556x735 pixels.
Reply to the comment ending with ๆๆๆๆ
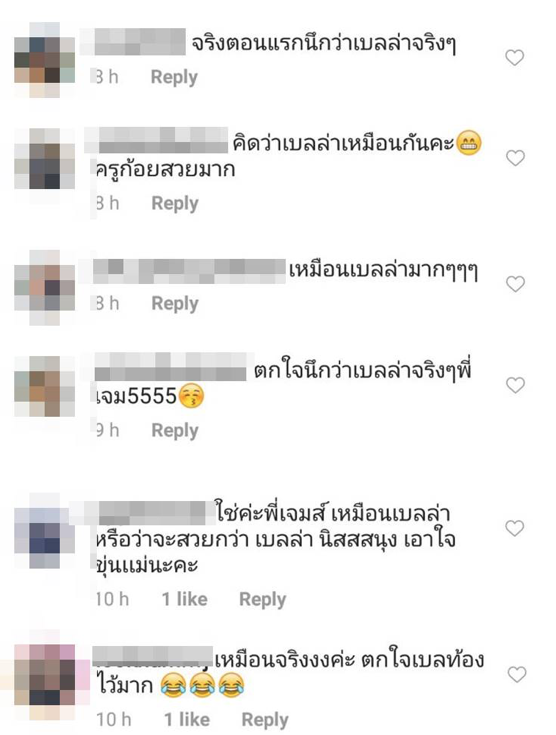pos(175,304)
